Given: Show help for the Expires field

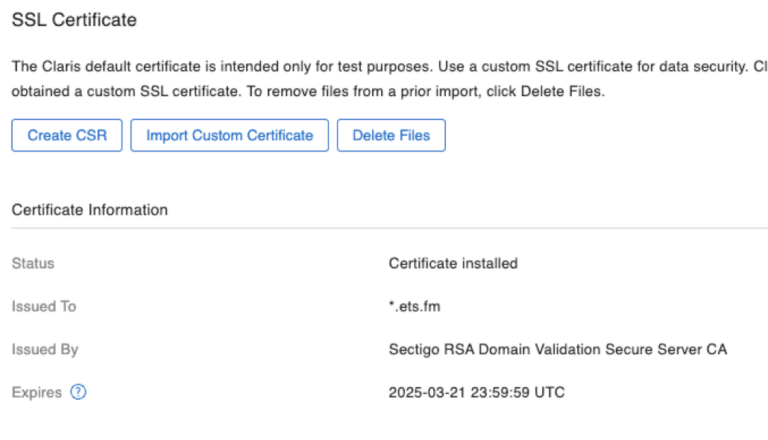Looking at the screenshot, I should pos(79,392).
